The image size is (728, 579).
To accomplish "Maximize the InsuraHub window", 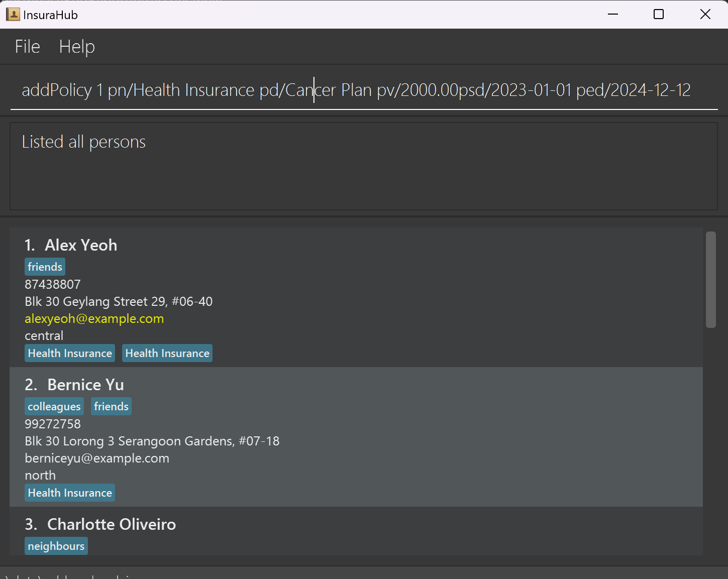I will pyautogui.click(x=659, y=15).
